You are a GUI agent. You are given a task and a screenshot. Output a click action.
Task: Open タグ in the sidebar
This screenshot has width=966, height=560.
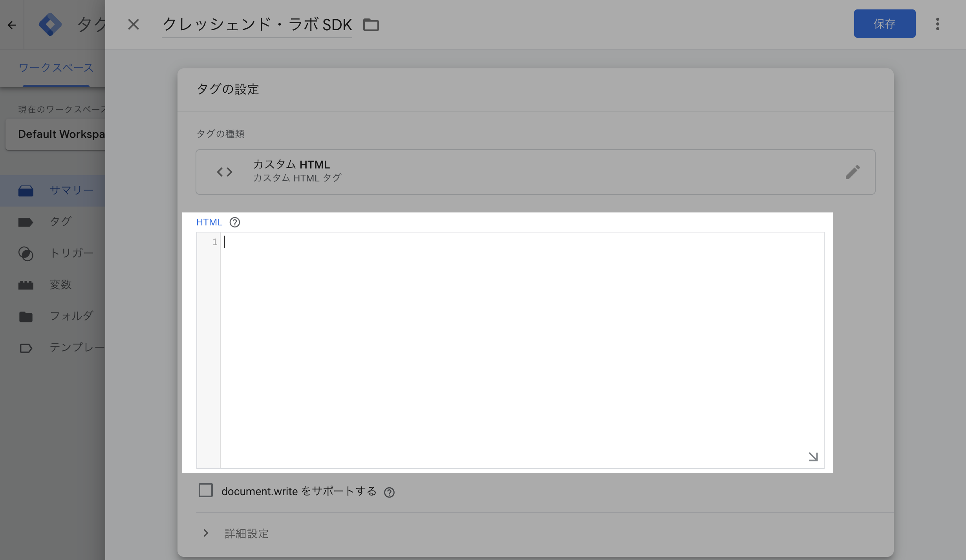(x=53, y=222)
